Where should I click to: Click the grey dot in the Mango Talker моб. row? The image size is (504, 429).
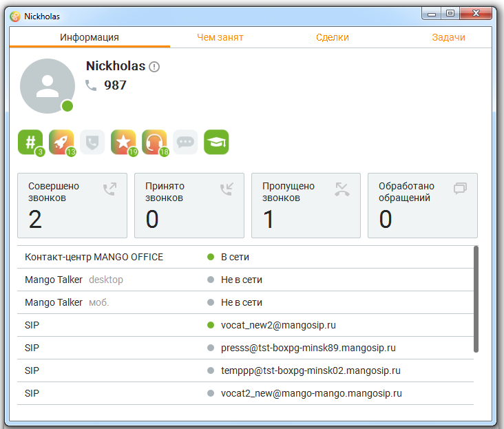[x=211, y=302]
